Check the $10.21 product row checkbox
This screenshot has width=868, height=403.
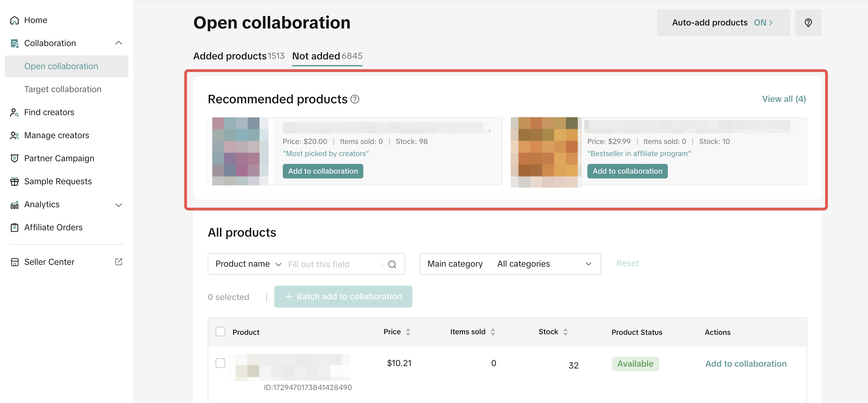click(x=220, y=363)
